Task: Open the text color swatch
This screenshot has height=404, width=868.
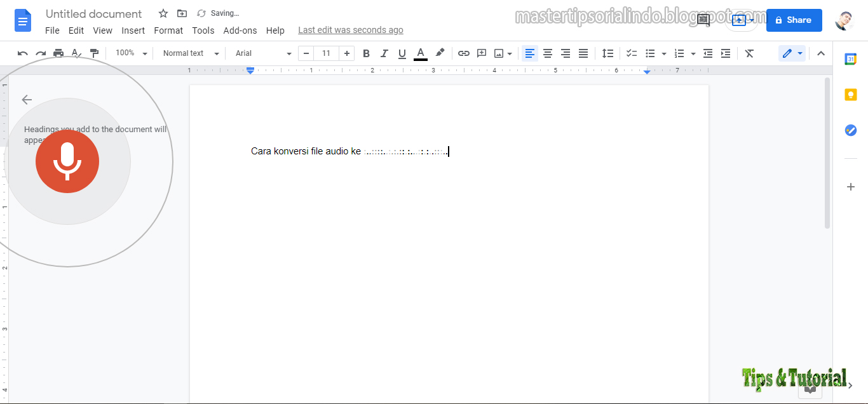Action: click(420, 53)
